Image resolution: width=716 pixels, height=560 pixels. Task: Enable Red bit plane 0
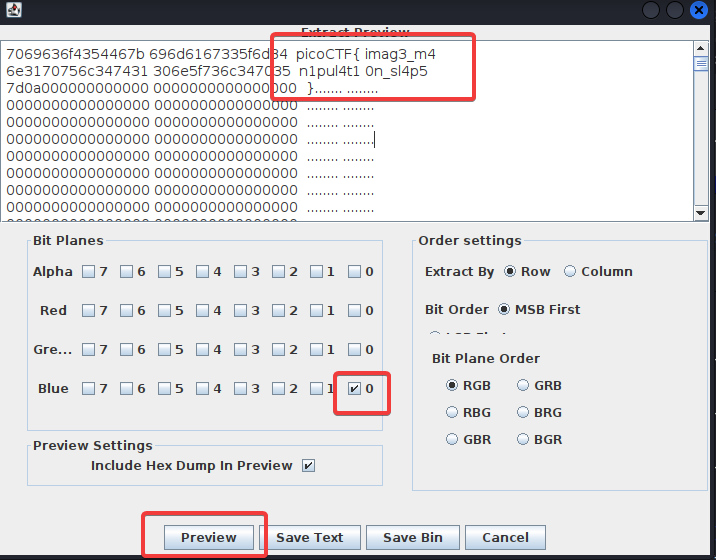click(354, 311)
